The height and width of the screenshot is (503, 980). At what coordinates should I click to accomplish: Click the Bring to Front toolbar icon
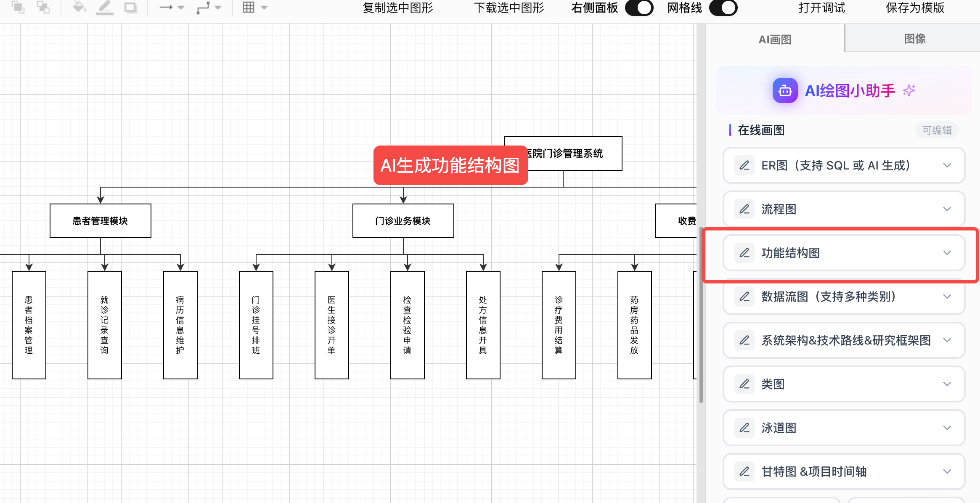tap(18, 7)
